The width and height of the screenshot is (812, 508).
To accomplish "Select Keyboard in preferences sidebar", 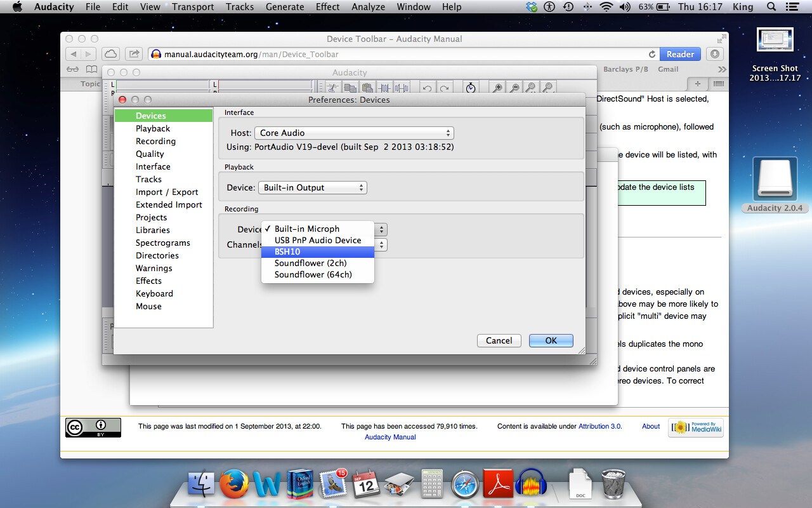I will click(164, 293).
